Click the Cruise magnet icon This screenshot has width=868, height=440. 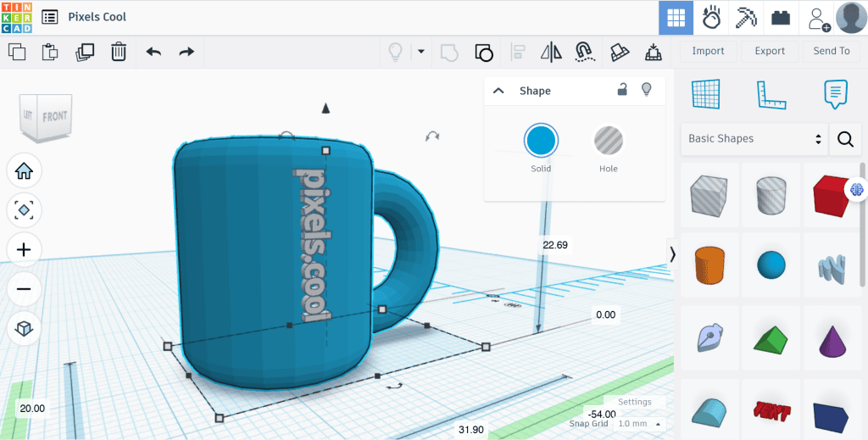click(585, 52)
